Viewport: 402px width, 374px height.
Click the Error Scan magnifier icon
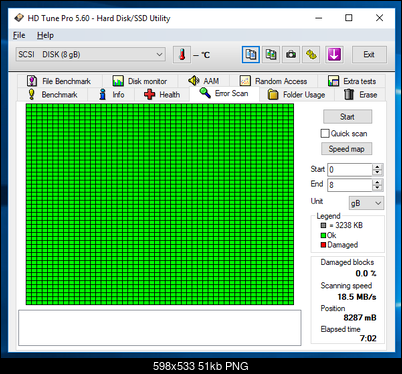205,93
